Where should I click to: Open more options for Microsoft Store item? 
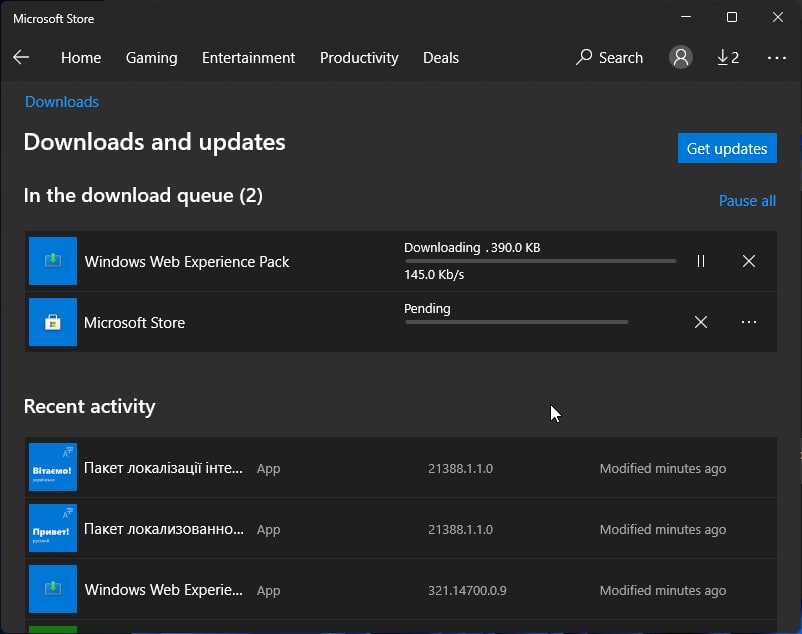pyautogui.click(x=749, y=322)
